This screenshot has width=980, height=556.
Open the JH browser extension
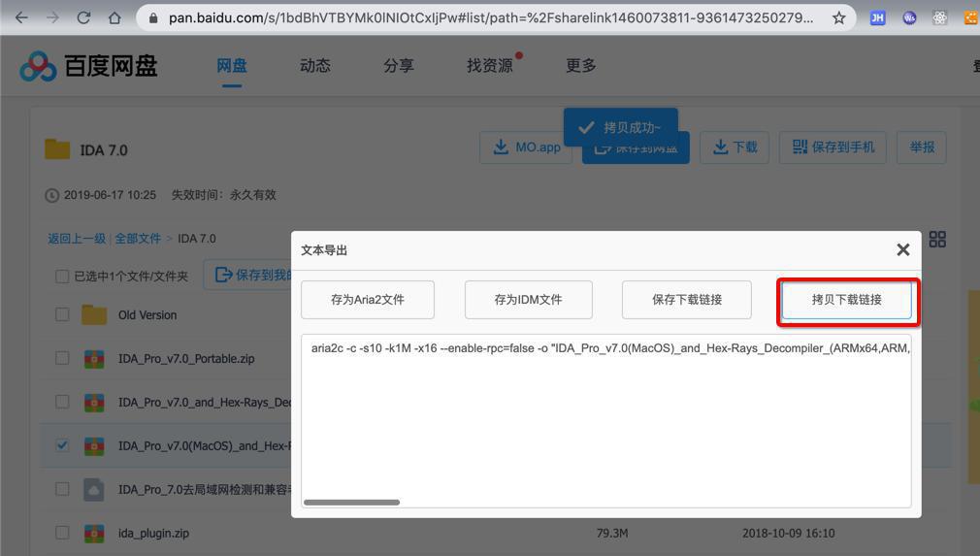[877, 18]
